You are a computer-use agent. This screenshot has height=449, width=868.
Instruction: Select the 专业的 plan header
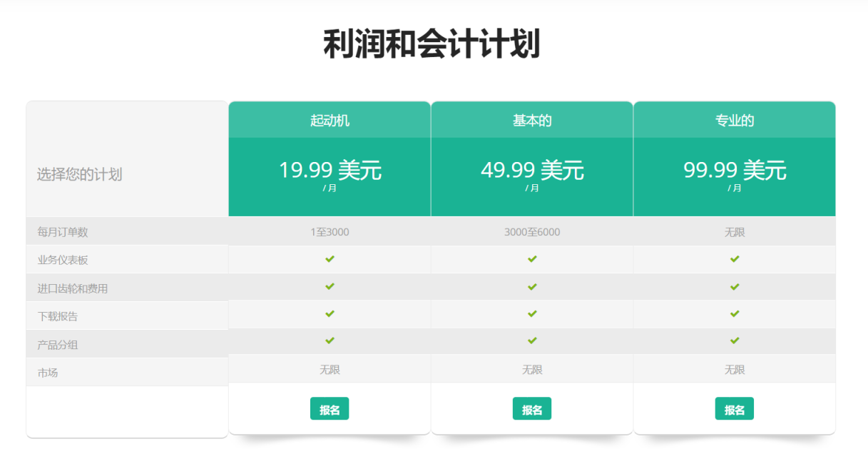[735, 121]
